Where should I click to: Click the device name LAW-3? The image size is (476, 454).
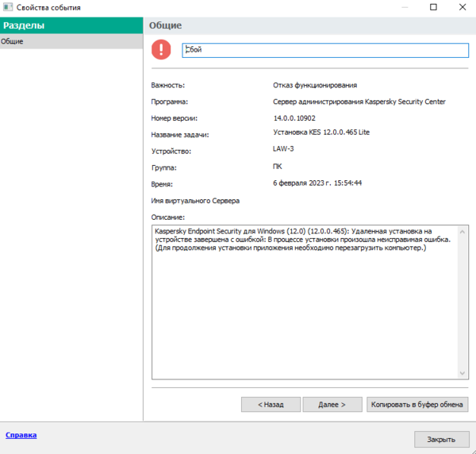[x=284, y=148]
